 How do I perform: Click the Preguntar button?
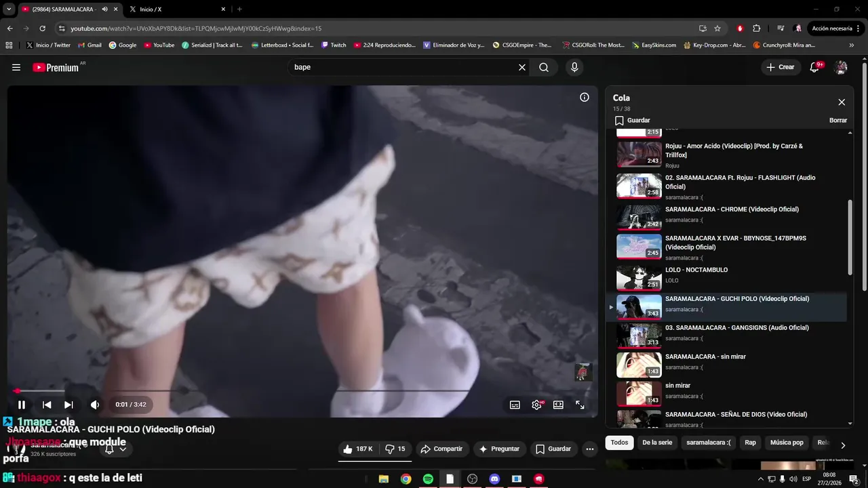pyautogui.click(x=499, y=449)
